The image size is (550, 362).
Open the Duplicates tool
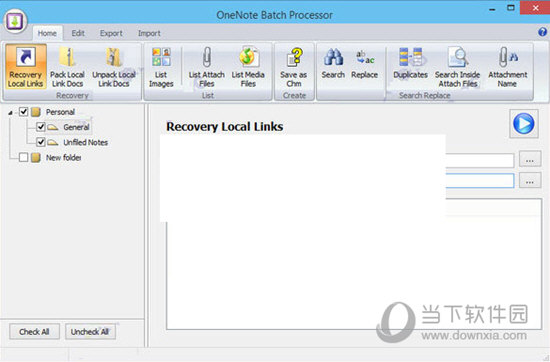(x=410, y=63)
